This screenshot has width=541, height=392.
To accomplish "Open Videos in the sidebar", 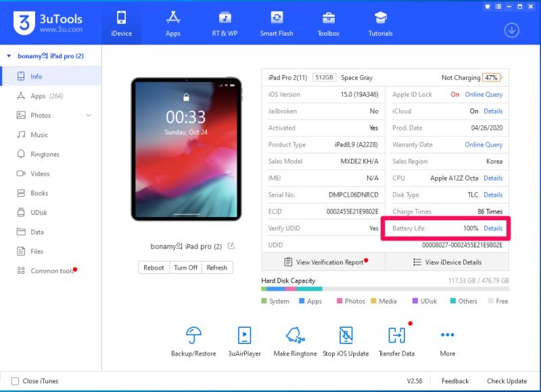I will [51, 174].
